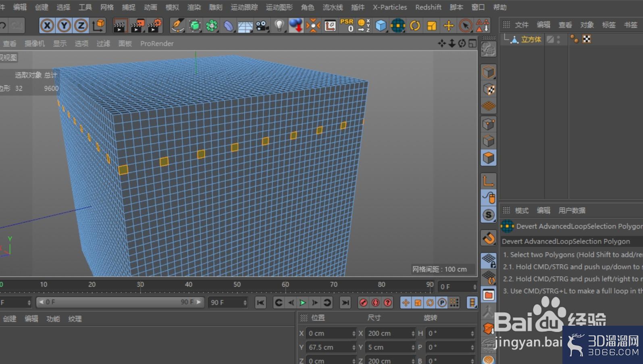Toggle Autokeying button
This screenshot has width=643, height=364.
375,303
